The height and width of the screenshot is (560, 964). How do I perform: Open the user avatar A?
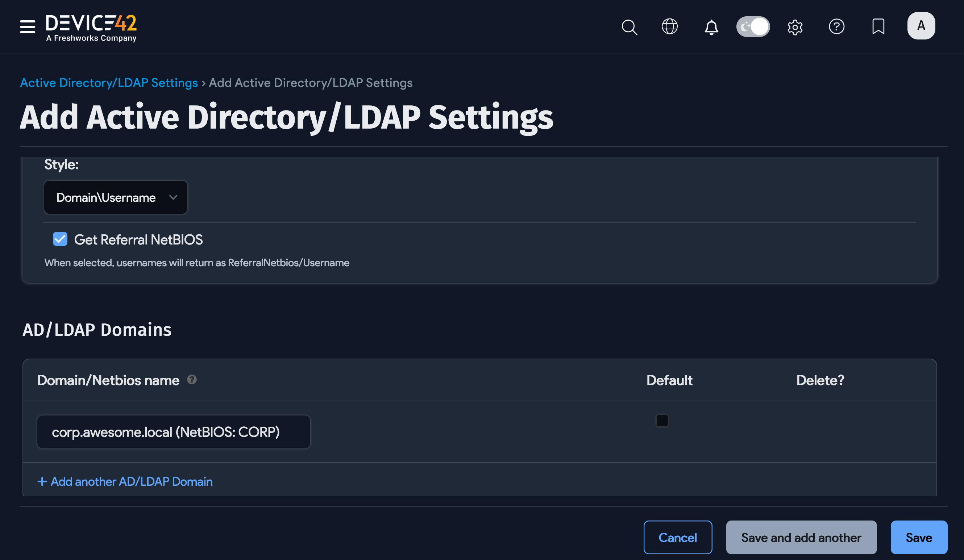[x=921, y=26]
